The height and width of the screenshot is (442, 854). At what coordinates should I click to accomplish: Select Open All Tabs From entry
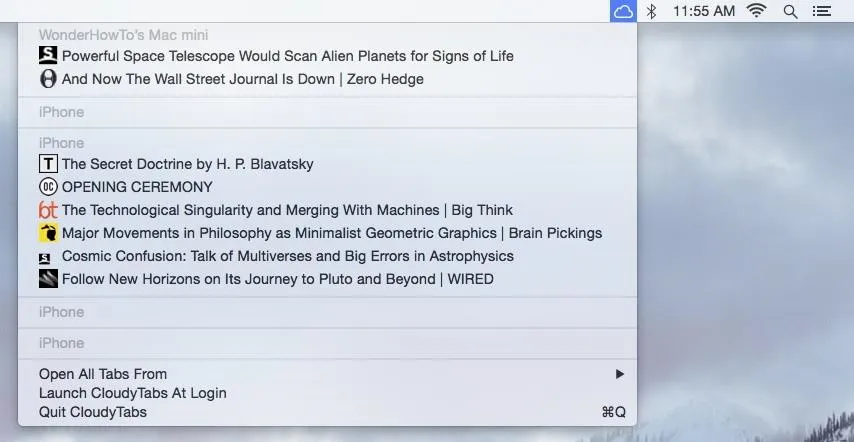click(327, 374)
